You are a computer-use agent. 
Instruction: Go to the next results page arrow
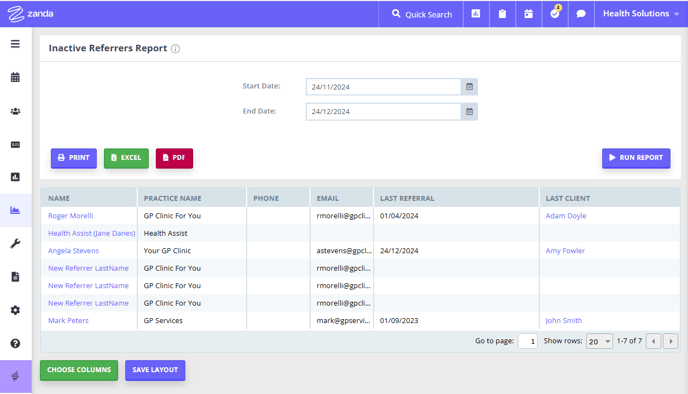(671, 341)
